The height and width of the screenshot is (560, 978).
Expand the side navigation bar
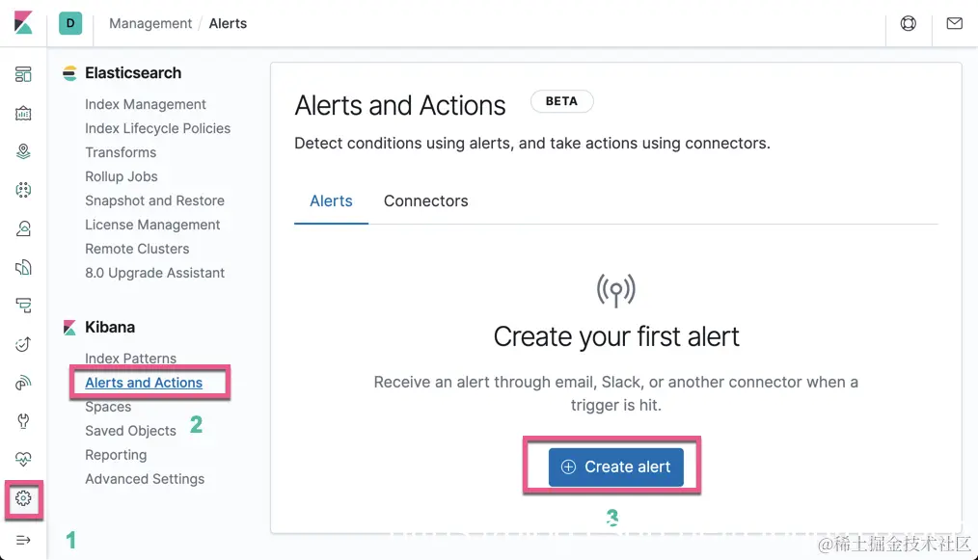tap(23, 540)
